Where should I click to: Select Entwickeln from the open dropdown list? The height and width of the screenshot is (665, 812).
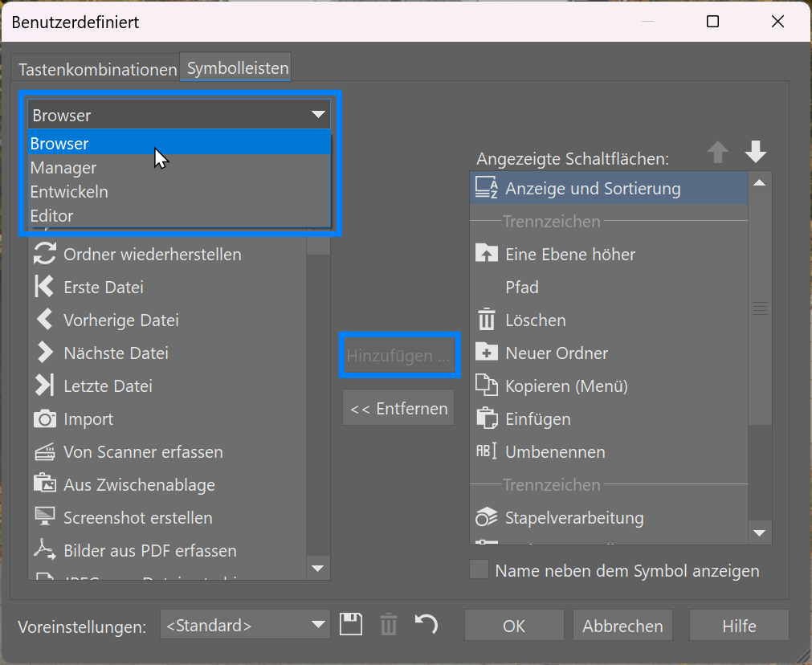point(69,191)
